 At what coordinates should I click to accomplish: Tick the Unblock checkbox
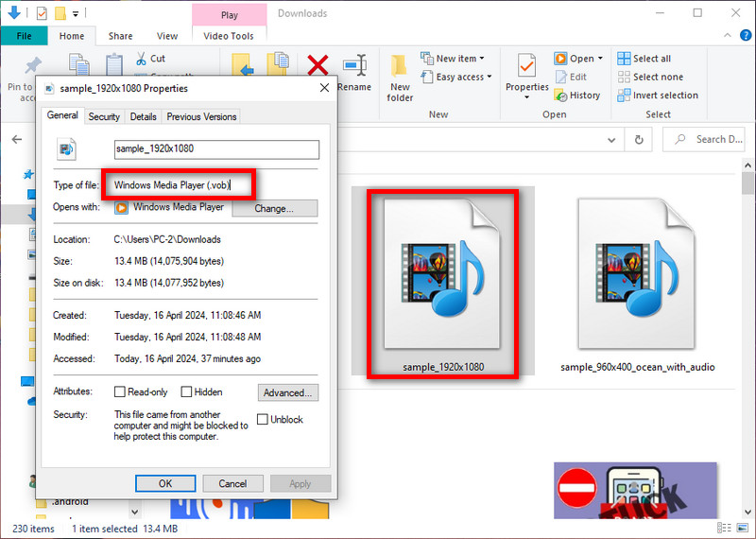click(x=263, y=419)
